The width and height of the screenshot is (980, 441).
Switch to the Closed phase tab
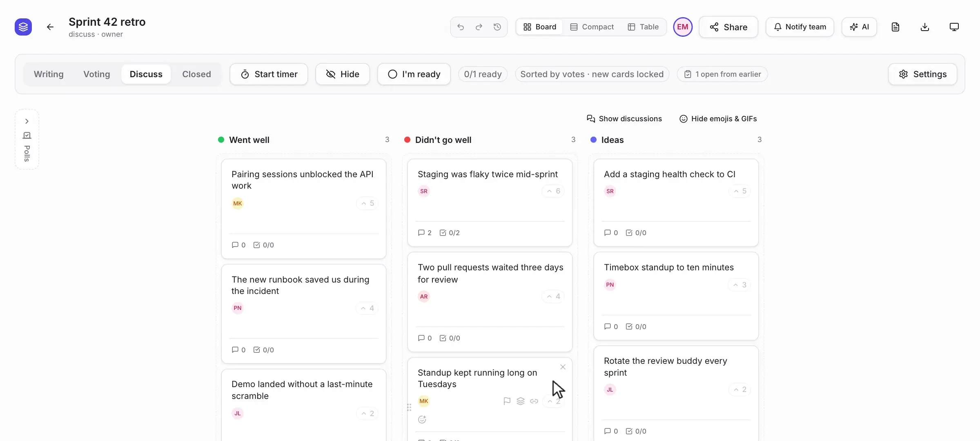click(x=196, y=74)
